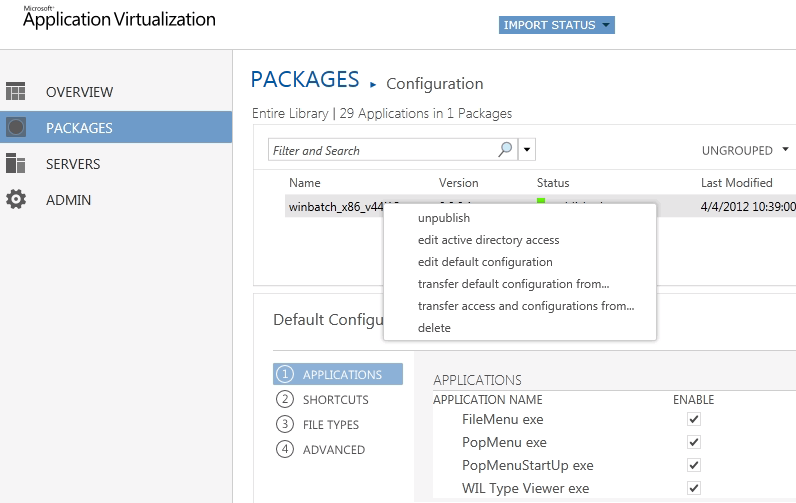Sort by the Status column header

point(553,183)
